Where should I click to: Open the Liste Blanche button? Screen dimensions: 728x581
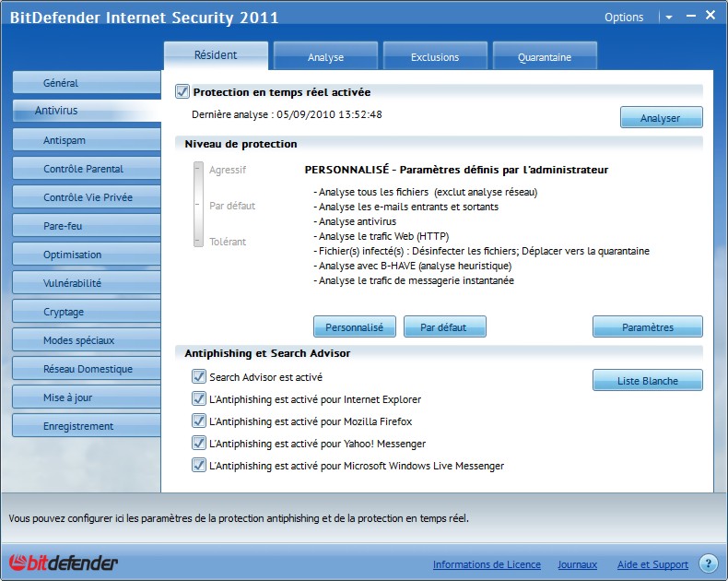[648, 380]
